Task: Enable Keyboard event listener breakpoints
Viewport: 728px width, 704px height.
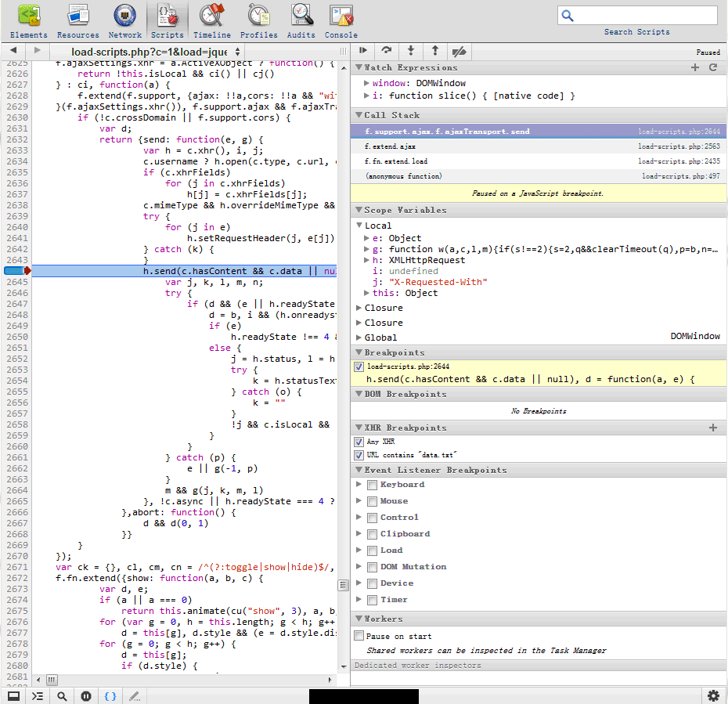Action: point(372,485)
